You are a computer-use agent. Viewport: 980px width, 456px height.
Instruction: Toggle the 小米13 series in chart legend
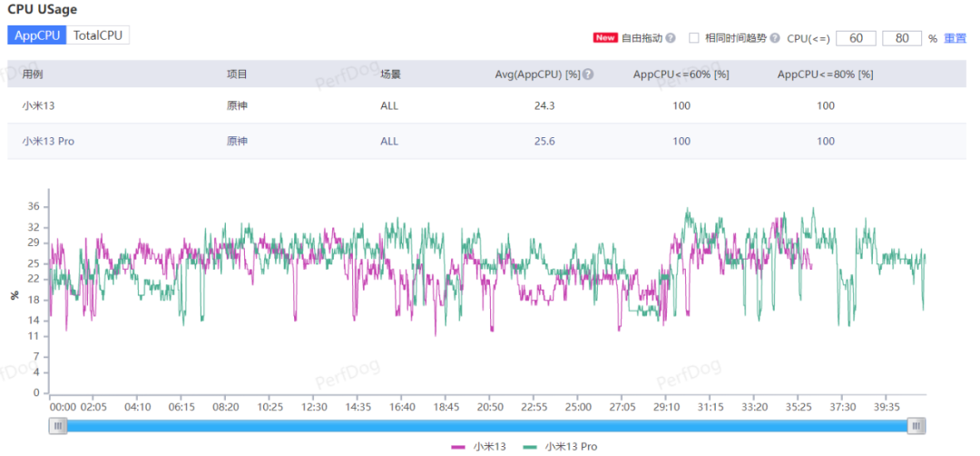pyautogui.click(x=489, y=447)
